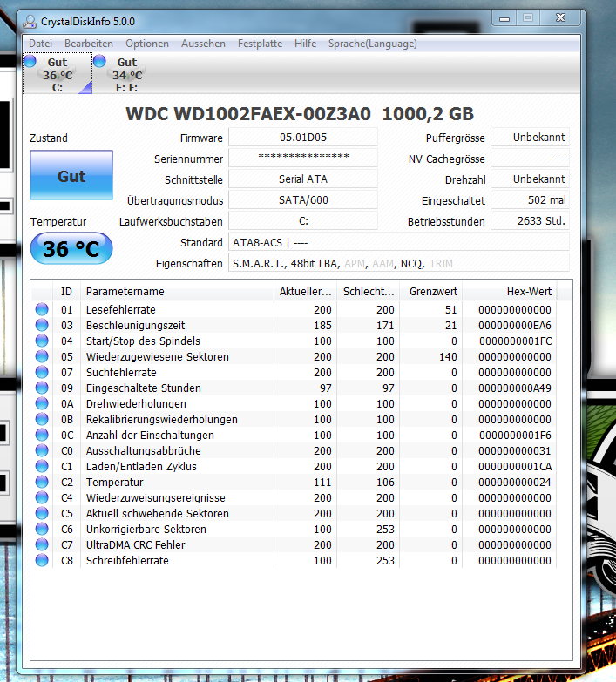Screen dimensions: 616x682
Task: Click the 36 °C temperature button
Action: [71, 249]
